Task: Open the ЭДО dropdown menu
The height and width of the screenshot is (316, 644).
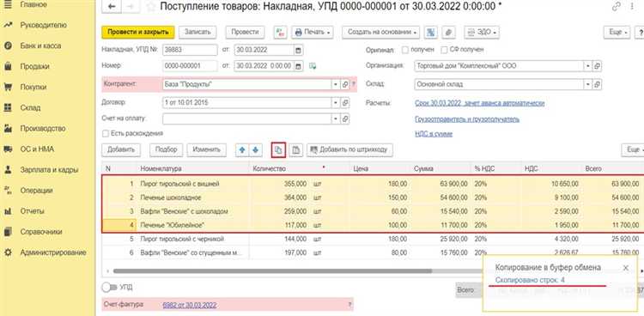Action: tap(482, 32)
